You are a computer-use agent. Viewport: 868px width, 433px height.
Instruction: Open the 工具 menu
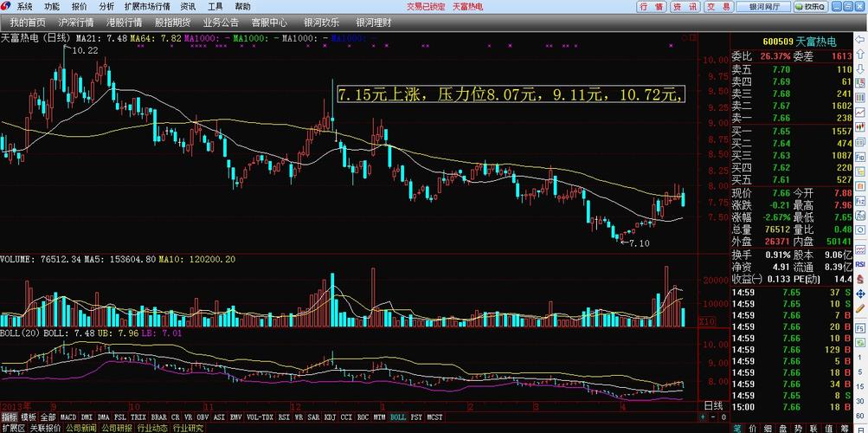click(x=215, y=7)
